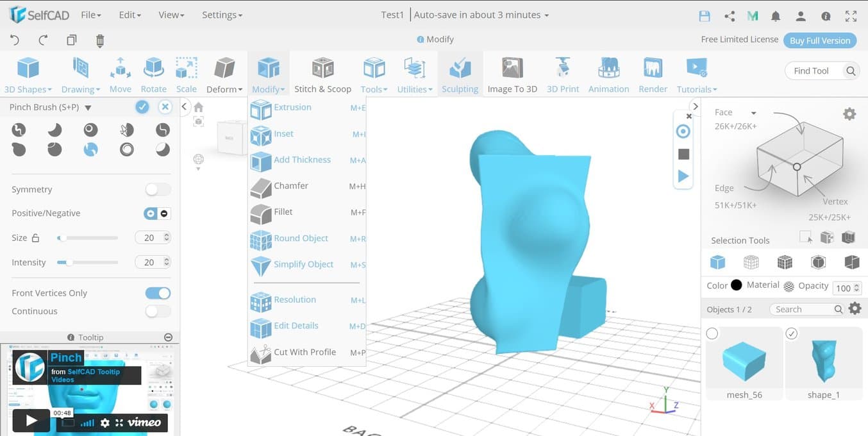Open the File menu
This screenshot has height=436, width=868.
92,15
